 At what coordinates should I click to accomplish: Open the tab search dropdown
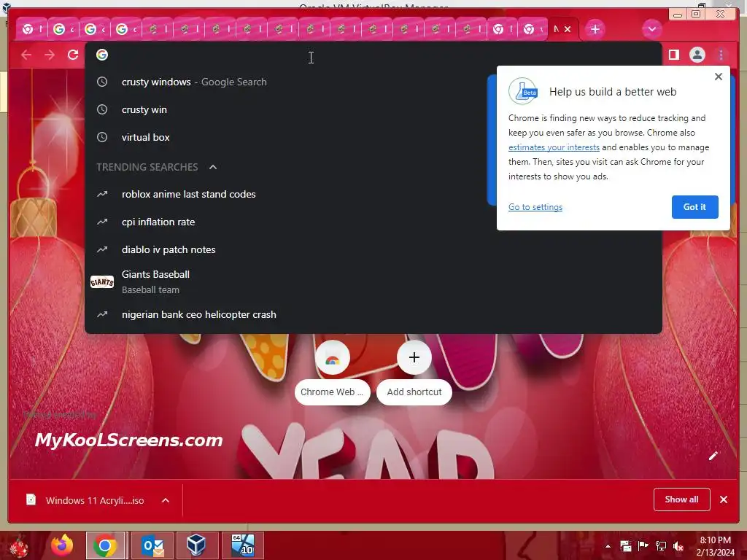(651, 29)
